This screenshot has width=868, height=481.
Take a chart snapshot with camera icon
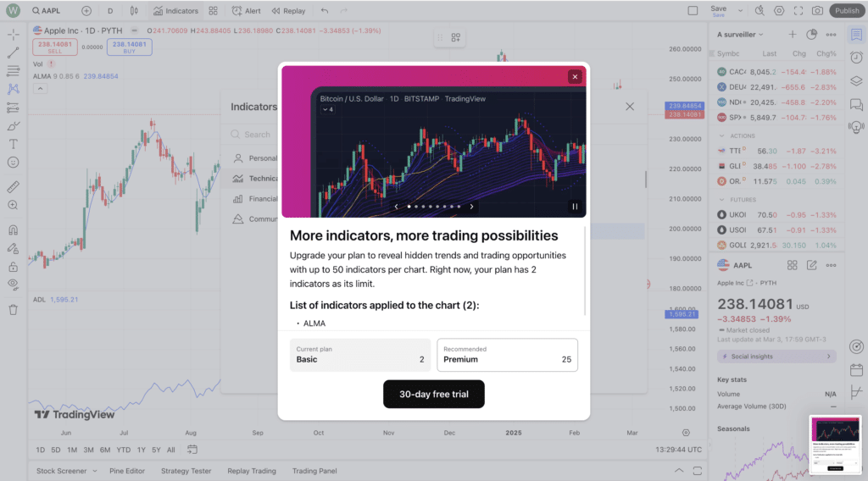(x=817, y=11)
